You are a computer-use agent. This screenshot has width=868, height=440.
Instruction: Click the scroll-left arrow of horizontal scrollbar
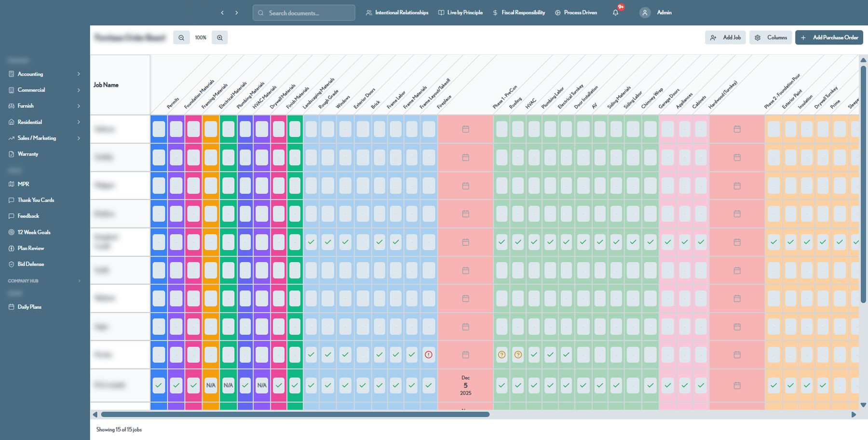pyautogui.click(x=95, y=414)
